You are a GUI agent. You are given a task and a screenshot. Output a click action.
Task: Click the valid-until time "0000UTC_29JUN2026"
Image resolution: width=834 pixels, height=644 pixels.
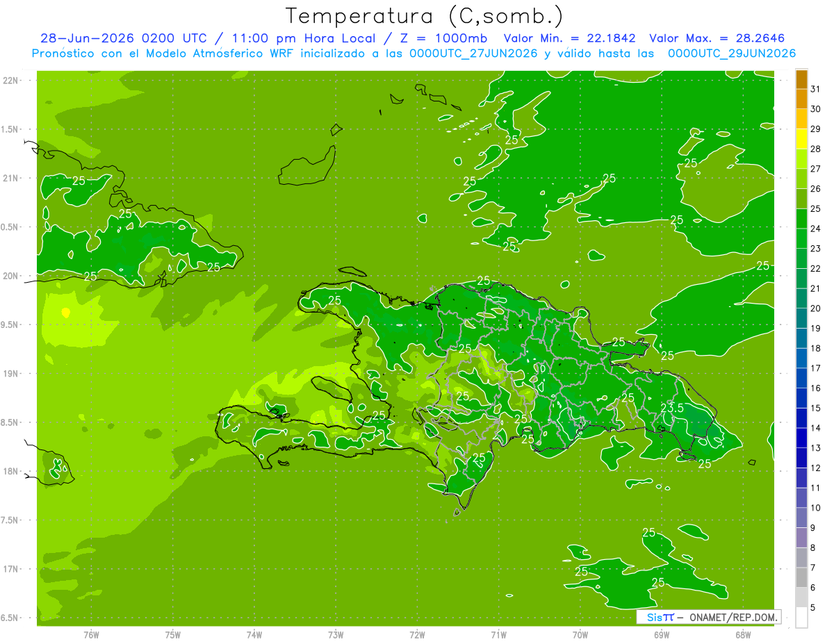[732, 53]
